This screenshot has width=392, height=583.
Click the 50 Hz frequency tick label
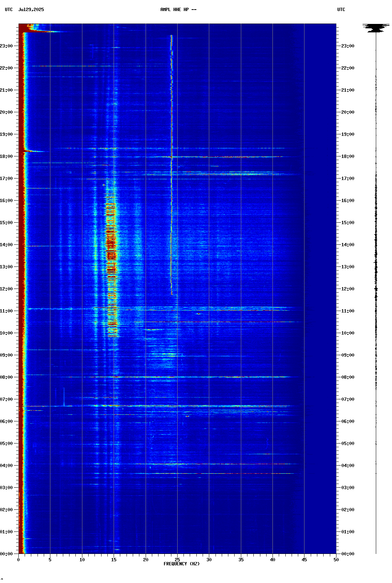[336, 560]
